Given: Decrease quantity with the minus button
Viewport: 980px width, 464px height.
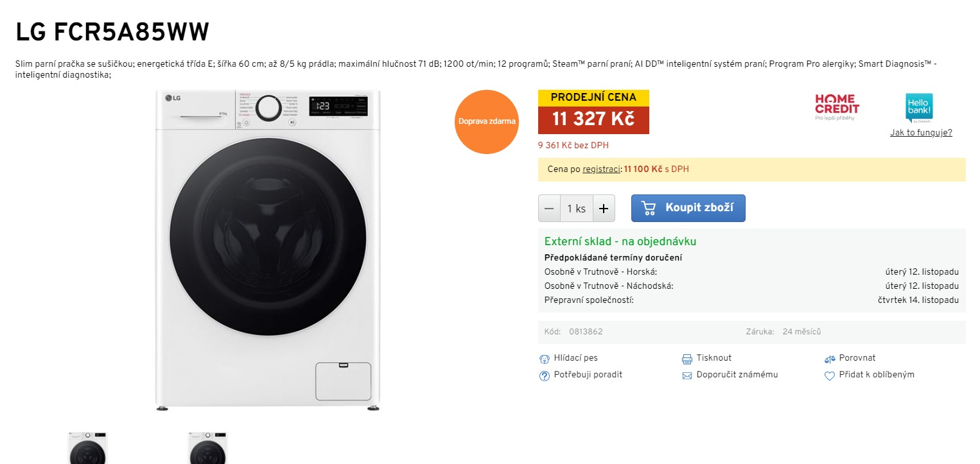Looking at the screenshot, I should coord(549,209).
